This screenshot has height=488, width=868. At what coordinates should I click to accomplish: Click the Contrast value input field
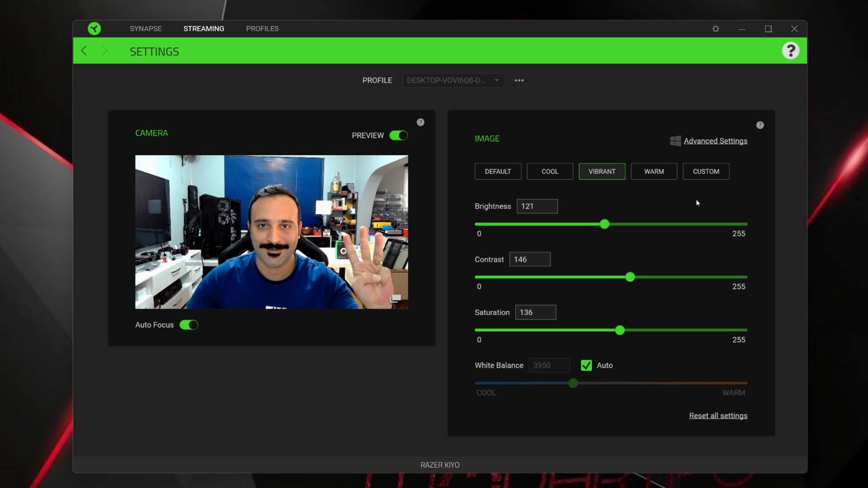530,259
